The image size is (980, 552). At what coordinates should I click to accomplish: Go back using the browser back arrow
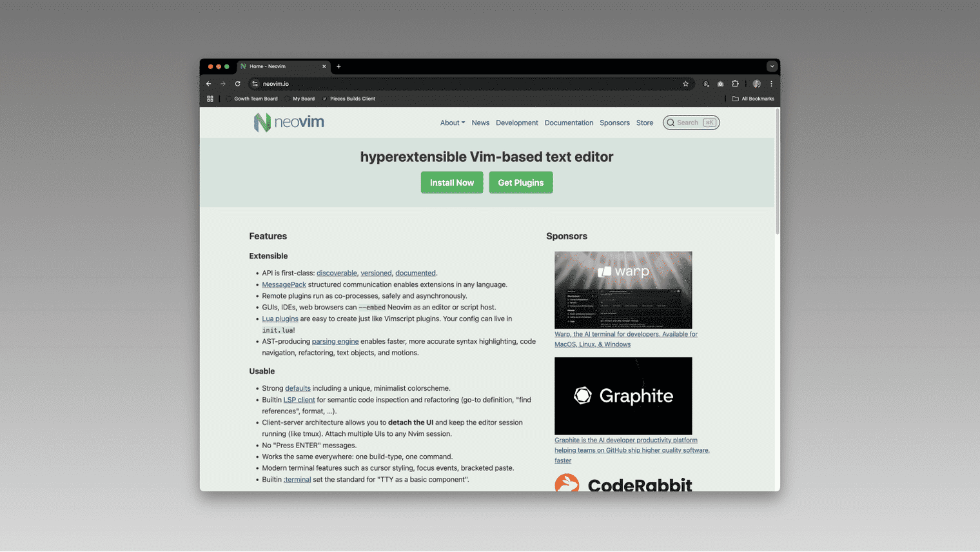click(209, 84)
